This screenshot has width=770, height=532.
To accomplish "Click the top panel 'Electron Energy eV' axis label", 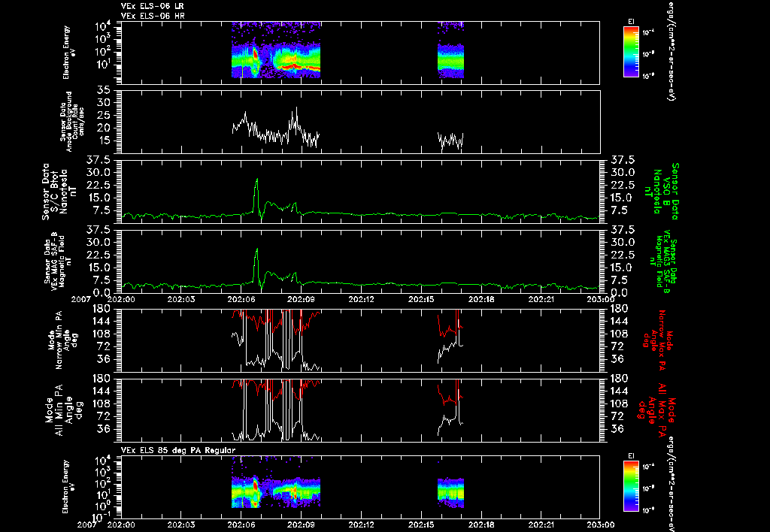I will click(x=69, y=53).
